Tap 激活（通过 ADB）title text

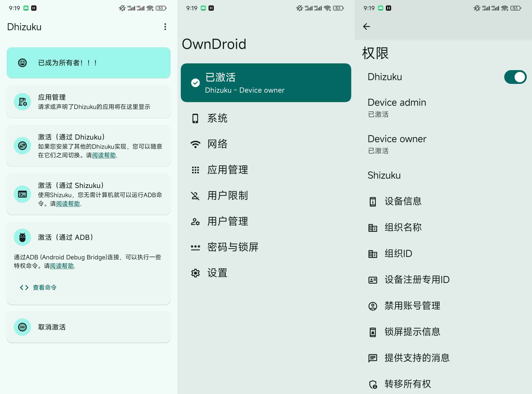tap(66, 237)
